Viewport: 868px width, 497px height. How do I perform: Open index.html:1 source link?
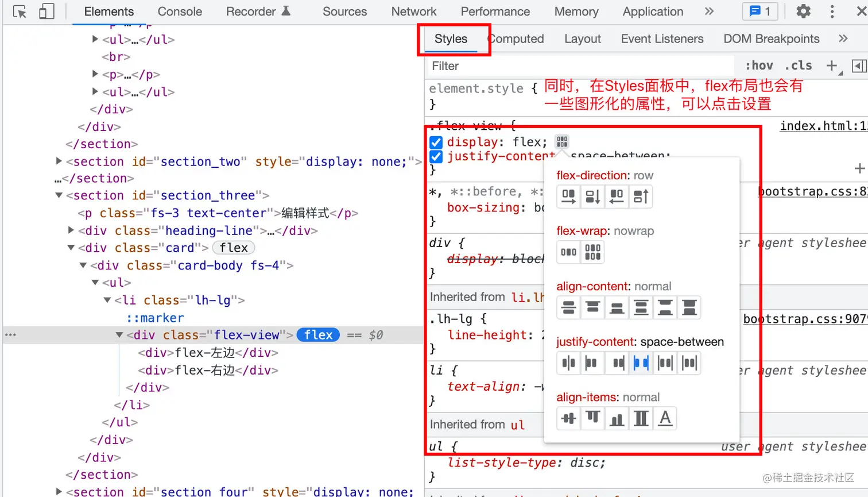coord(823,126)
